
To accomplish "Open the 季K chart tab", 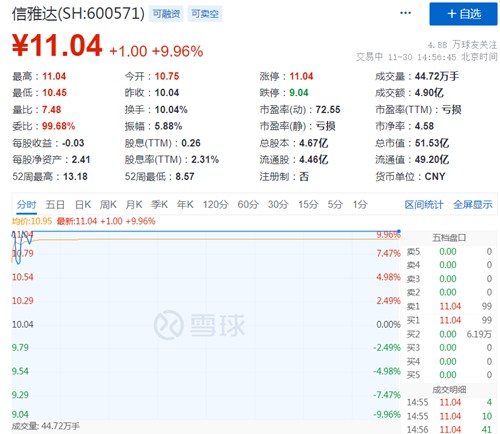I will 159,204.
